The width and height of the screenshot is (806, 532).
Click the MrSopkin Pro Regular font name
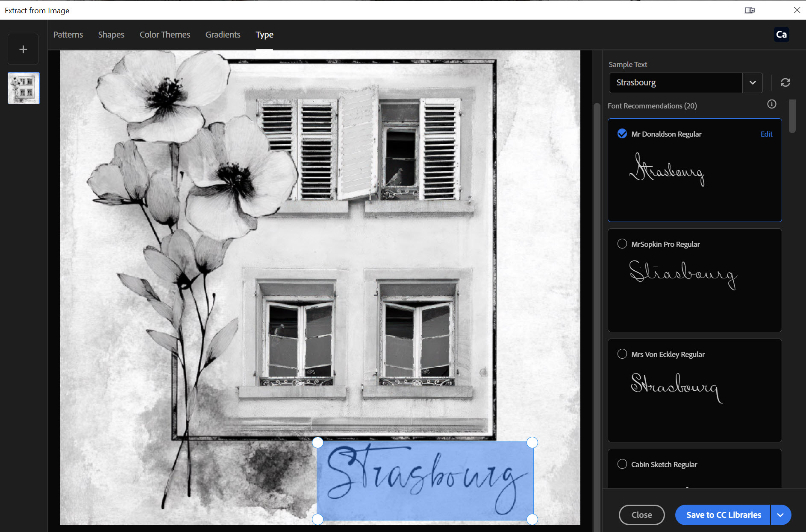pyautogui.click(x=665, y=244)
